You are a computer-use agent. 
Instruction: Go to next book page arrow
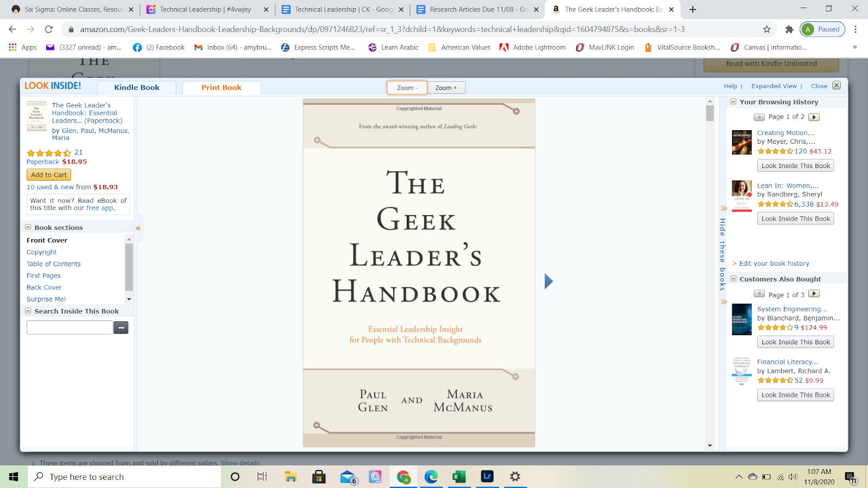point(548,281)
